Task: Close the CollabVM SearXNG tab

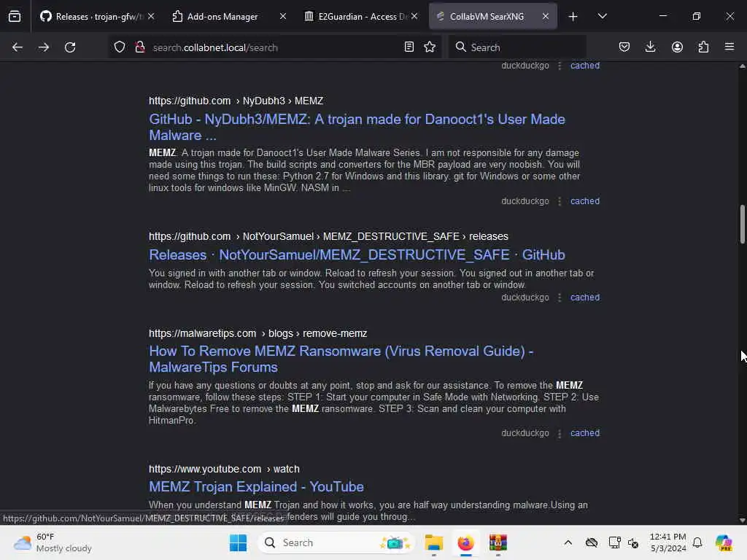Action: point(546,16)
